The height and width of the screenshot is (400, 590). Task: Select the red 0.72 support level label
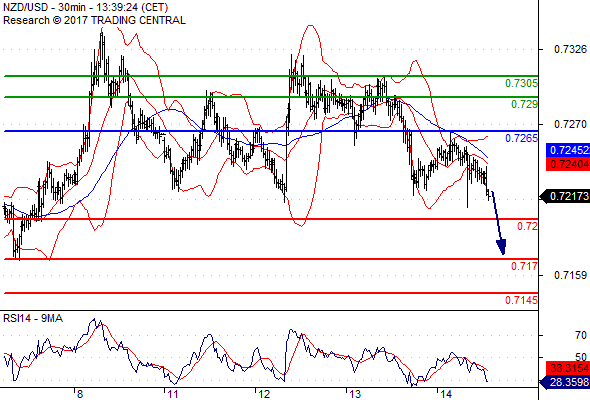coord(527,226)
